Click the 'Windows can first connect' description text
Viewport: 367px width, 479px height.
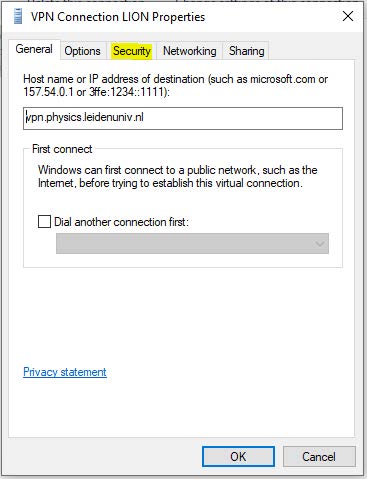177,176
